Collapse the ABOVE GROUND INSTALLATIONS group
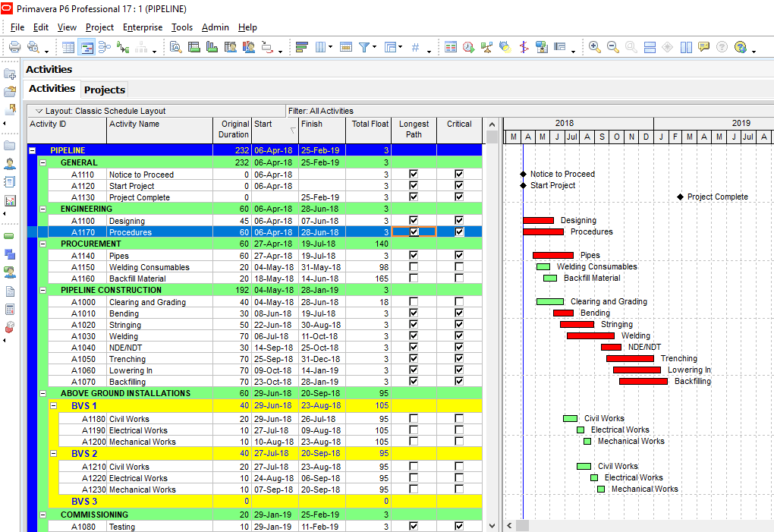 click(x=43, y=393)
